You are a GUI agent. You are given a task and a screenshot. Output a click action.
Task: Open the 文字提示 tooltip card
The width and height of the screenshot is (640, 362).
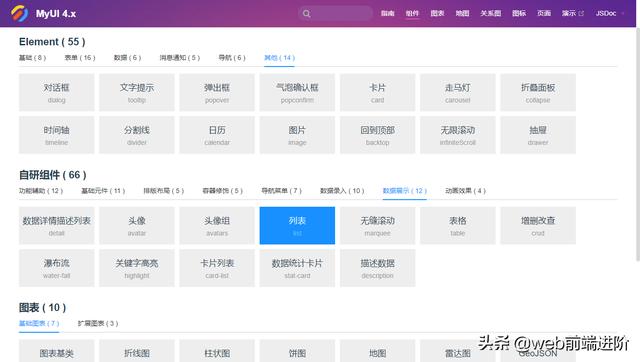click(x=137, y=92)
